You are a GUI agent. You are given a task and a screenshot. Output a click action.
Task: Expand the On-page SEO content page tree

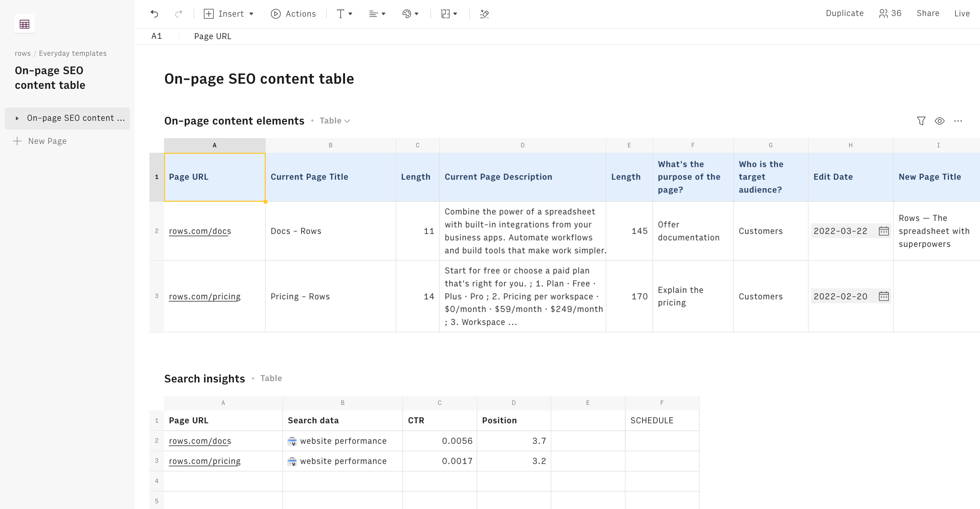pos(17,118)
